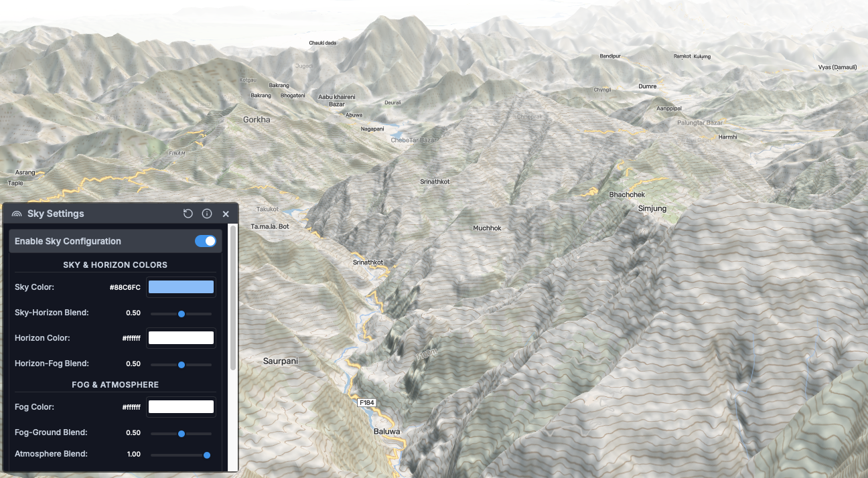Open the Horizon Color swatch picker
Viewport: 868px width, 478px height.
point(181,338)
